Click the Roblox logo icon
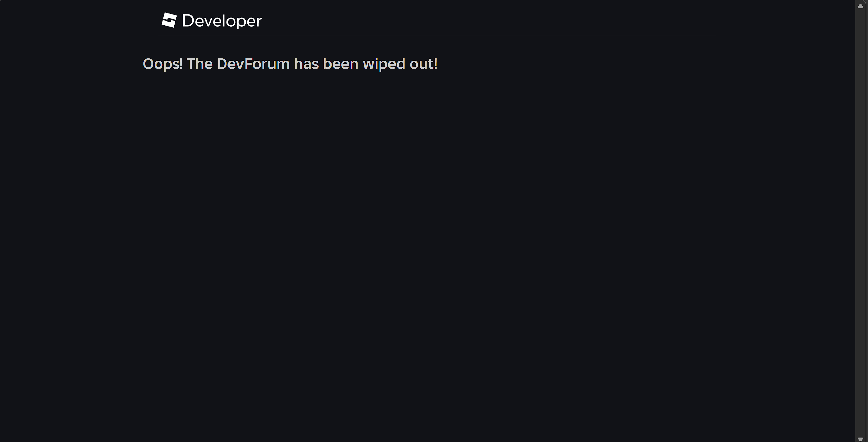Screen dimensions: 868x442 169,20
